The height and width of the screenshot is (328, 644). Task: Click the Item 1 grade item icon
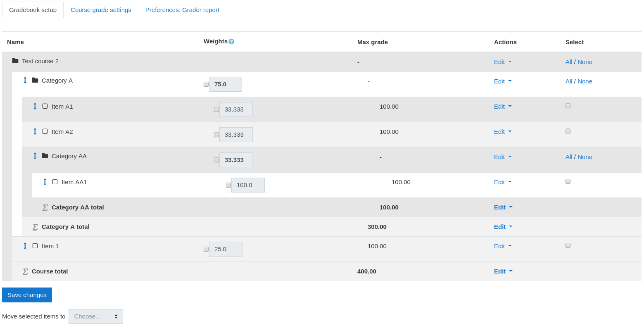pyautogui.click(x=35, y=246)
